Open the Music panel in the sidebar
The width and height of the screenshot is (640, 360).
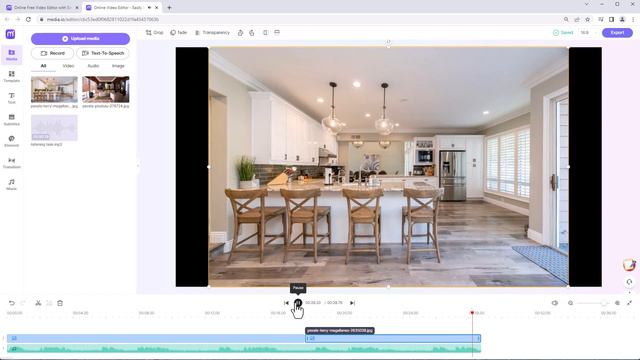(11, 184)
